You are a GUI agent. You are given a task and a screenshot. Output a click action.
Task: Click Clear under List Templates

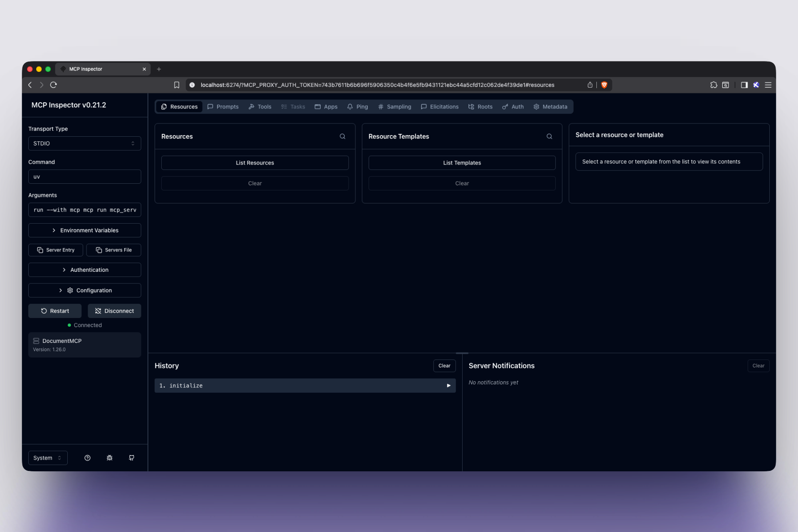click(x=462, y=183)
